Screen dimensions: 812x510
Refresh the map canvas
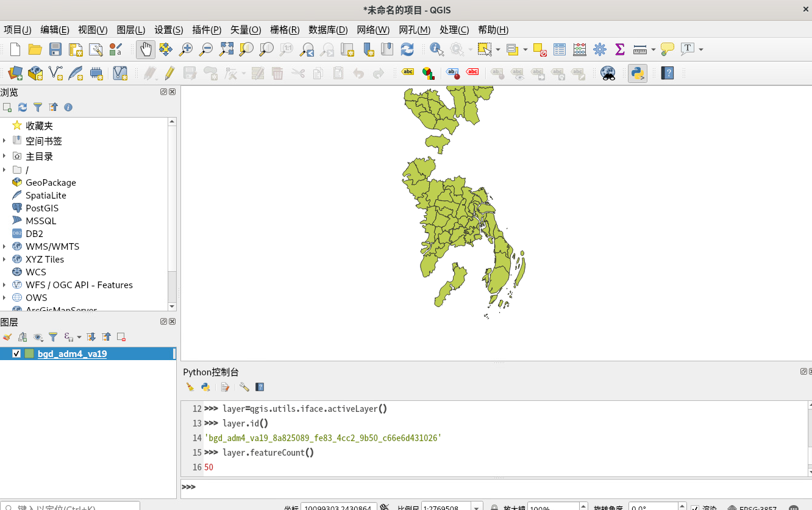[407, 49]
